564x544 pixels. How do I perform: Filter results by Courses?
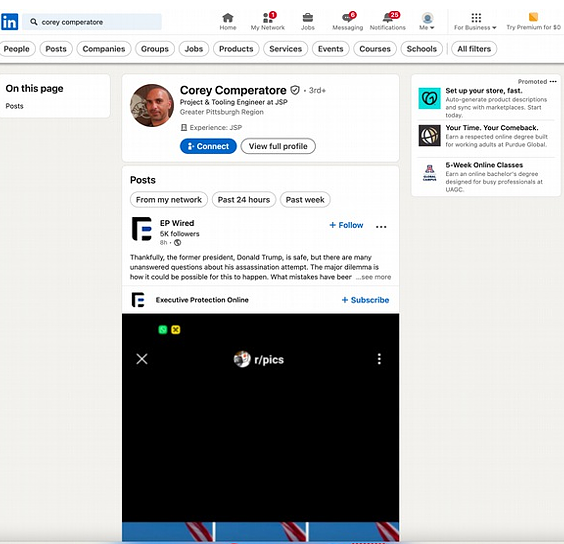[x=375, y=49]
